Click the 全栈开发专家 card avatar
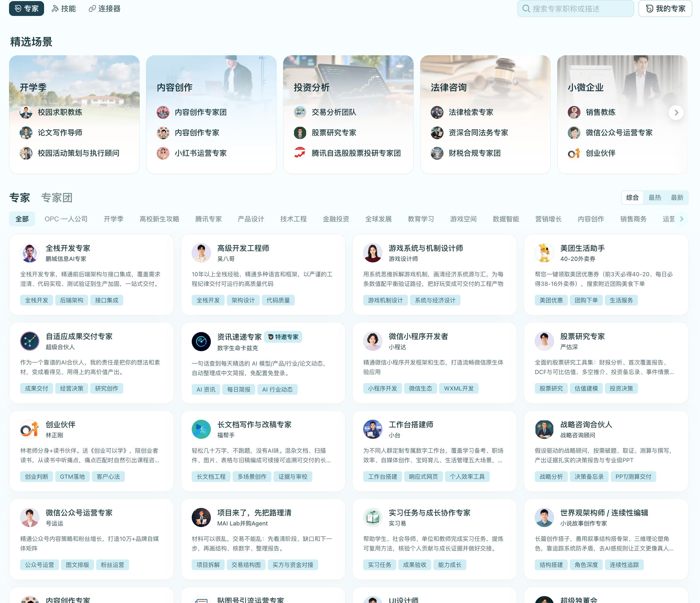The height and width of the screenshot is (603, 700). click(30, 253)
